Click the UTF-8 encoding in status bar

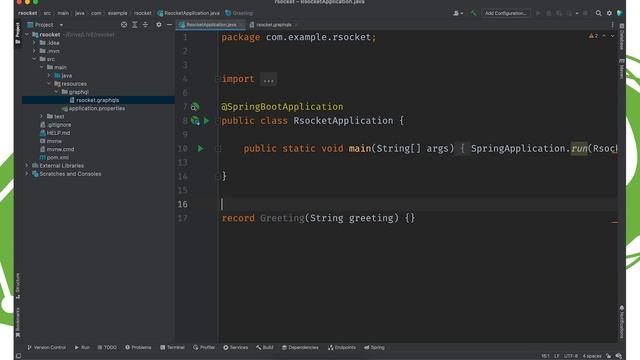571,356
